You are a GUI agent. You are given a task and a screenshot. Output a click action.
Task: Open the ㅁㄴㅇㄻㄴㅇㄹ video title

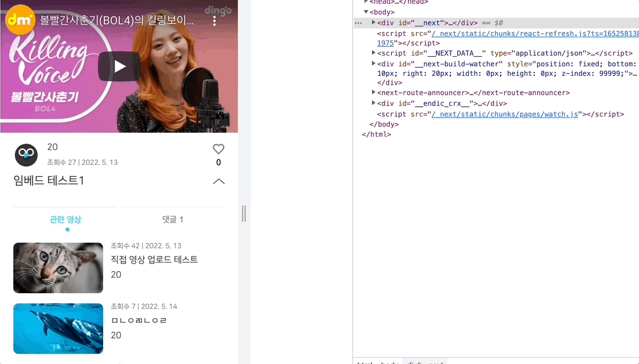(139, 320)
